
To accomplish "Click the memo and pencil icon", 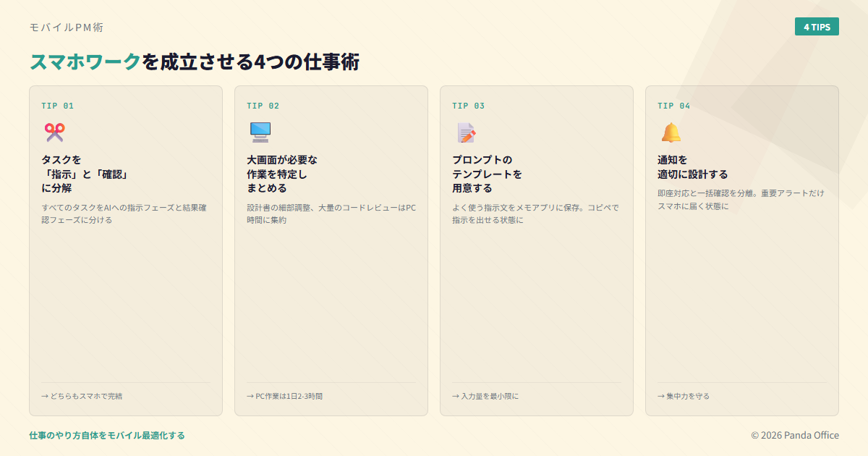I will tap(466, 132).
